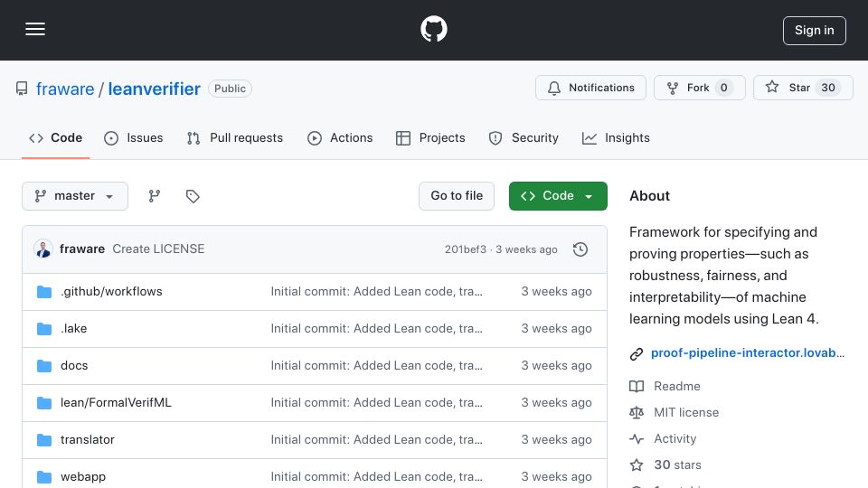Open fraware author link in latest commit
Screen dimensions: 868x488
coord(82,249)
